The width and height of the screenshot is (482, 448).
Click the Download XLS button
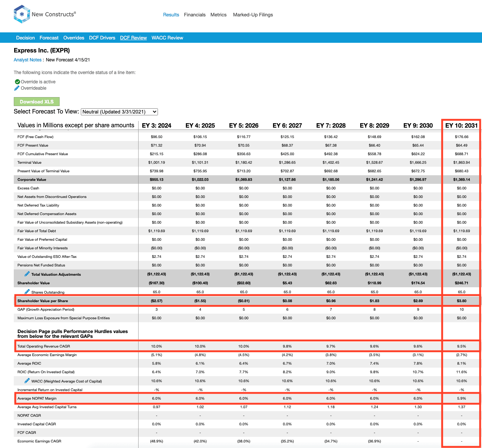37,102
